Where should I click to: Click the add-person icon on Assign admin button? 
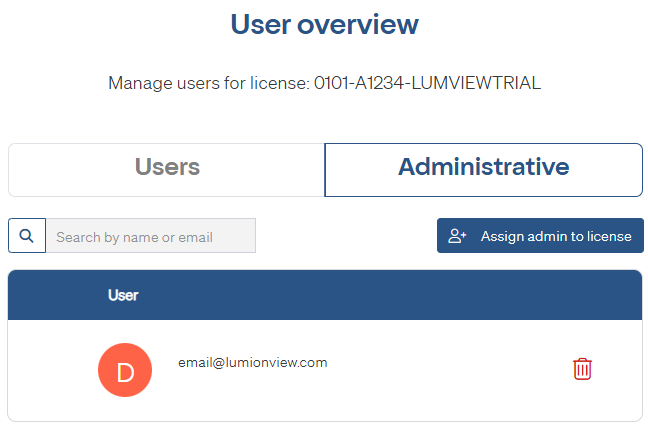458,236
